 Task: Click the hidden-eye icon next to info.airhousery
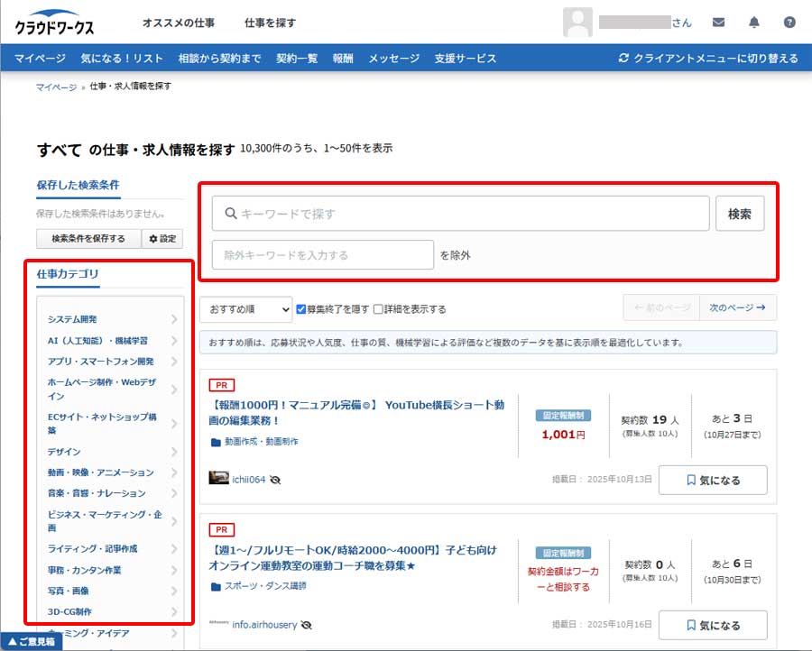pos(307,624)
